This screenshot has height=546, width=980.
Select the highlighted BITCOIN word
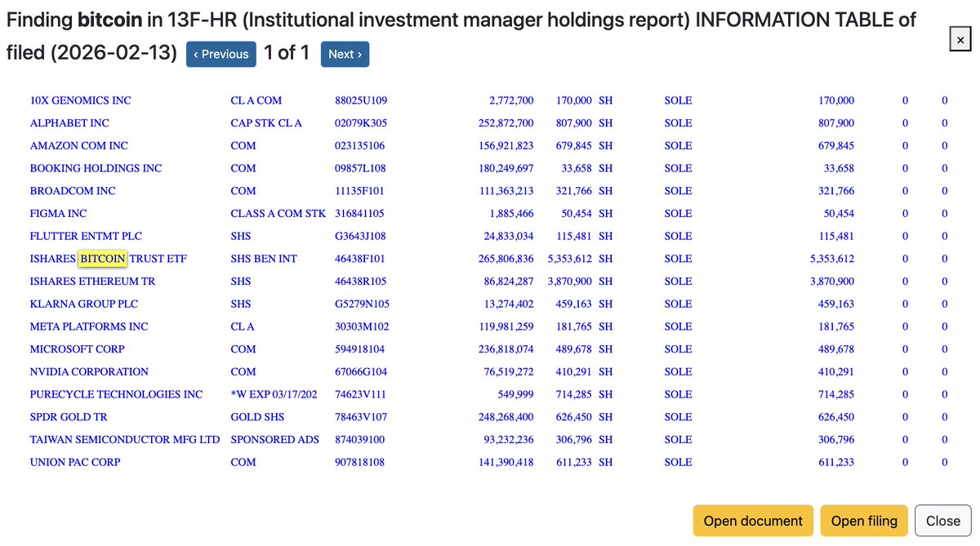103,259
